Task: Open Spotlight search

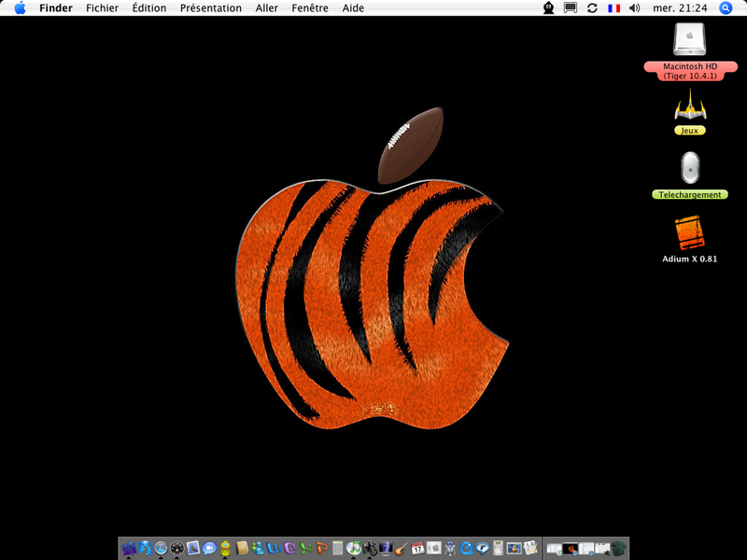Action: pyautogui.click(x=726, y=8)
